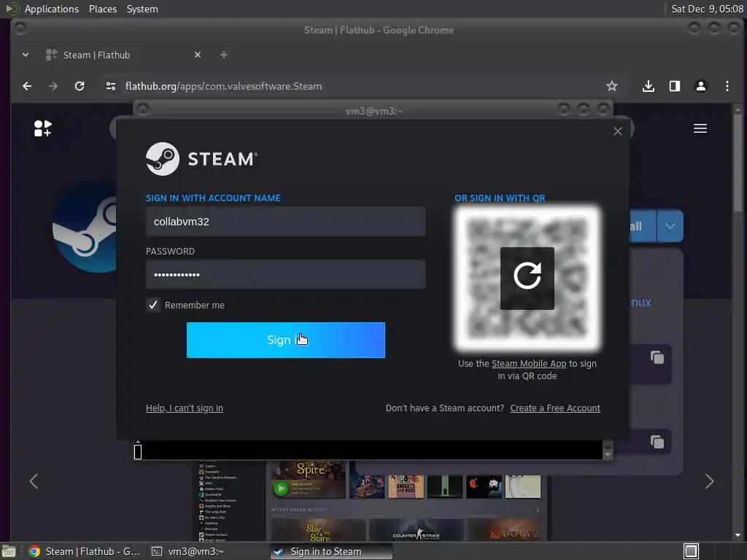747x560 pixels.
Task: Open a new Chrome tab
Action: 223,55
